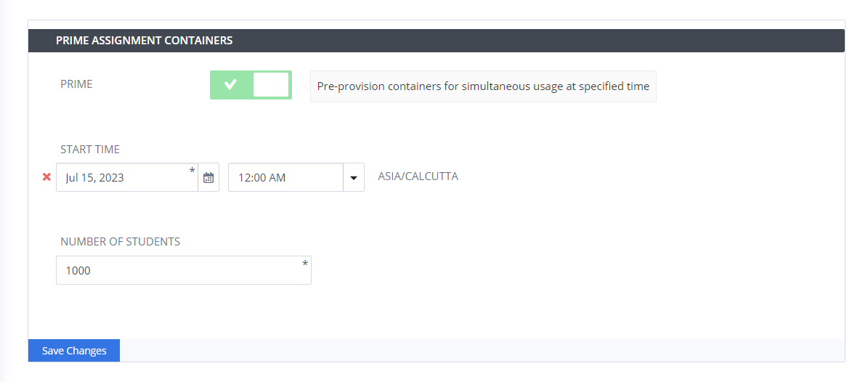Open the calendar date picker icon
Viewport: 868px width, 382px height.
[x=208, y=178]
